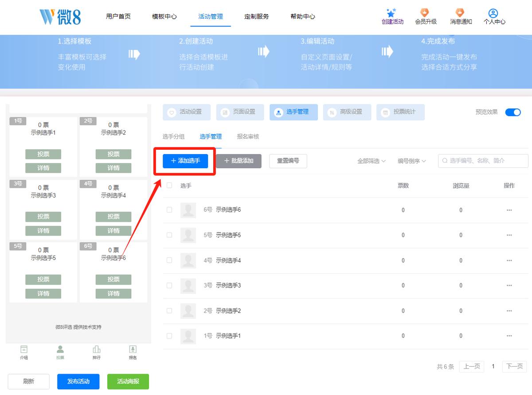Click the 发布活动 button
The height and width of the screenshot is (395, 532).
(78, 381)
